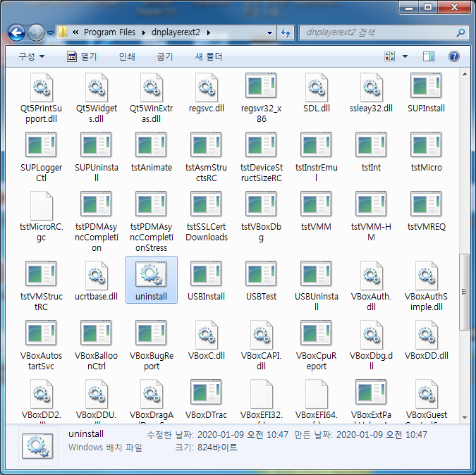Select the tstVMREQ application
This screenshot has height=475, width=476.
click(x=426, y=211)
